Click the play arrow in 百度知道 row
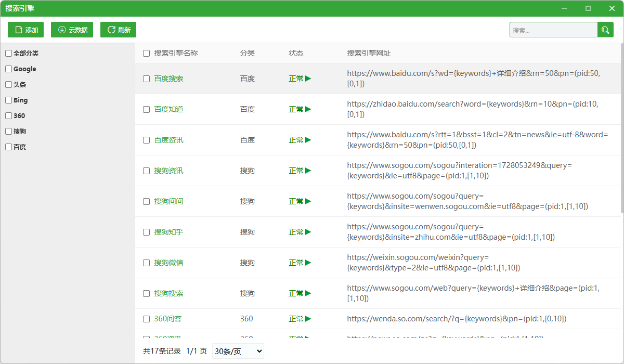The width and height of the screenshot is (624, 364). tap(308, 109)
